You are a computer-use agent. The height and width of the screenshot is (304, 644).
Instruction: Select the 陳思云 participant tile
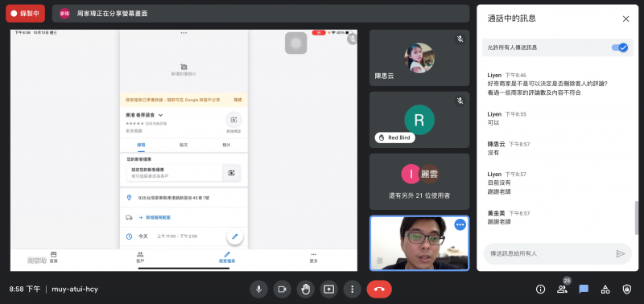pyautogui.click(x=419, y=58)
